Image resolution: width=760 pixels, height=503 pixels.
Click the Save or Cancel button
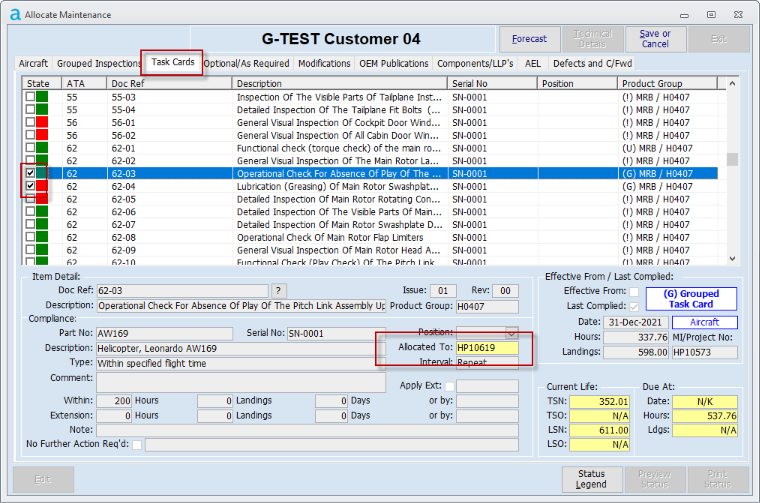coord(655,39)
